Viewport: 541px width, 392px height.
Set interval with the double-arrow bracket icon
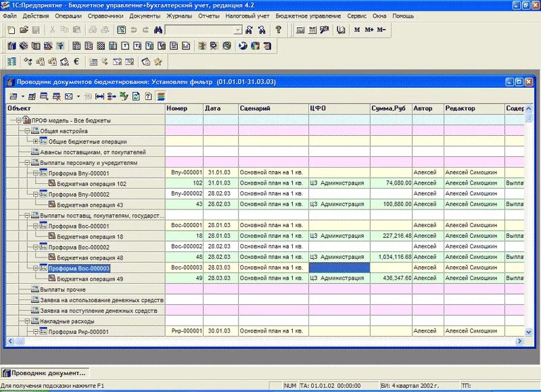(x=99, y=97)
